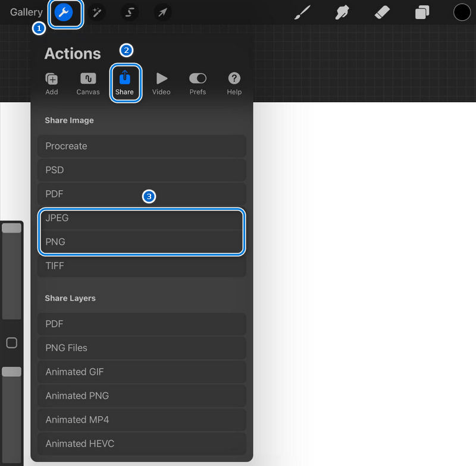476x466 pixels.
Task: Select the Selection S-shaped tool
Action: tap(129, 12)
